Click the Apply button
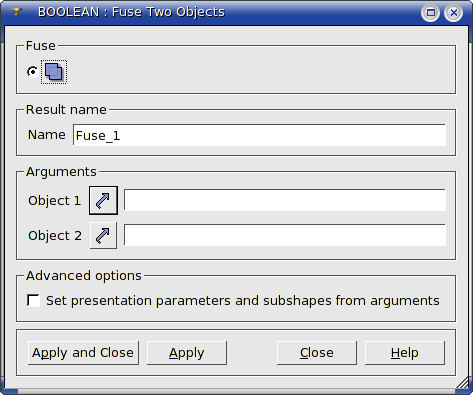 pos(187,353)
